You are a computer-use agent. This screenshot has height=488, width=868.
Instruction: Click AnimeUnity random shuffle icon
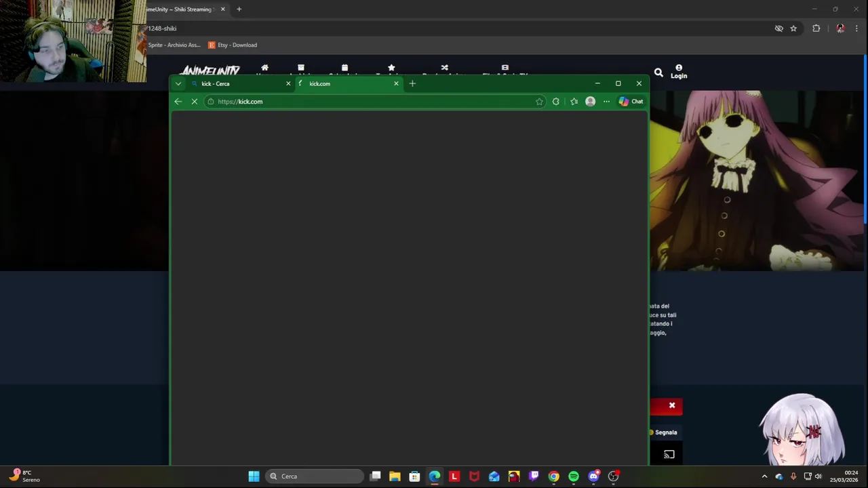coord(445,68)
